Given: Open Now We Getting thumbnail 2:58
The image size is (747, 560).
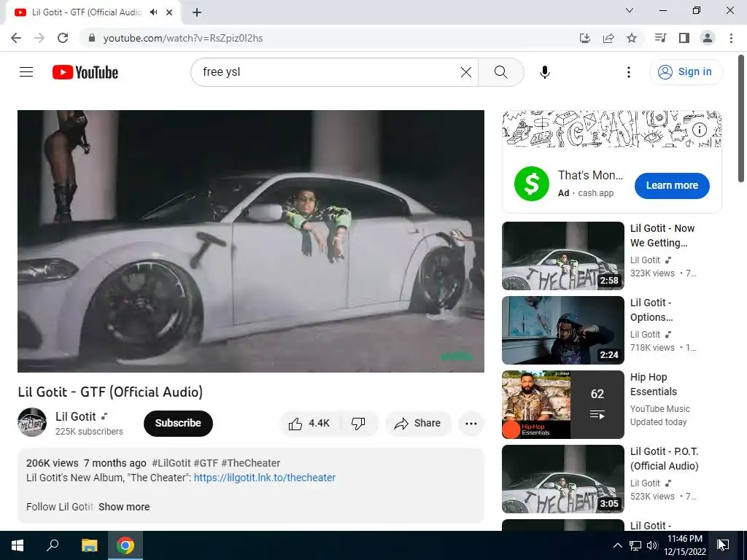Looking at the screenshot, I should pos(562,256).
